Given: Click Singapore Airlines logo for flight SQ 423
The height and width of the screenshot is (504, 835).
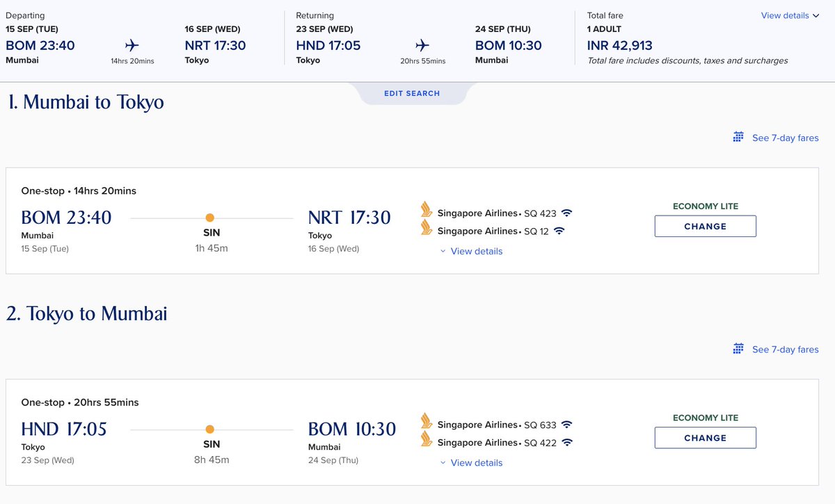Looking at the screenshot, I should click(x=427, y=210).
